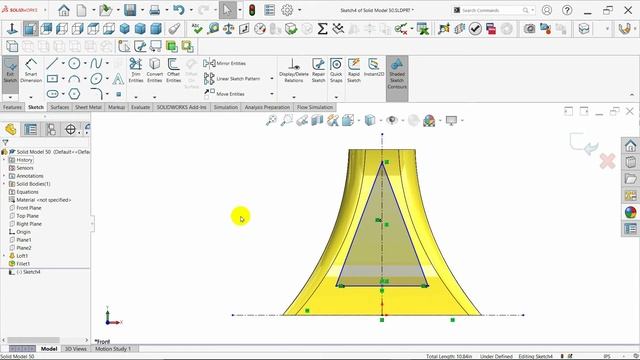Screen dimensions: 640x360
Task: Click Offset Entities
Action: pyautogui.click(x=173, y=71)
